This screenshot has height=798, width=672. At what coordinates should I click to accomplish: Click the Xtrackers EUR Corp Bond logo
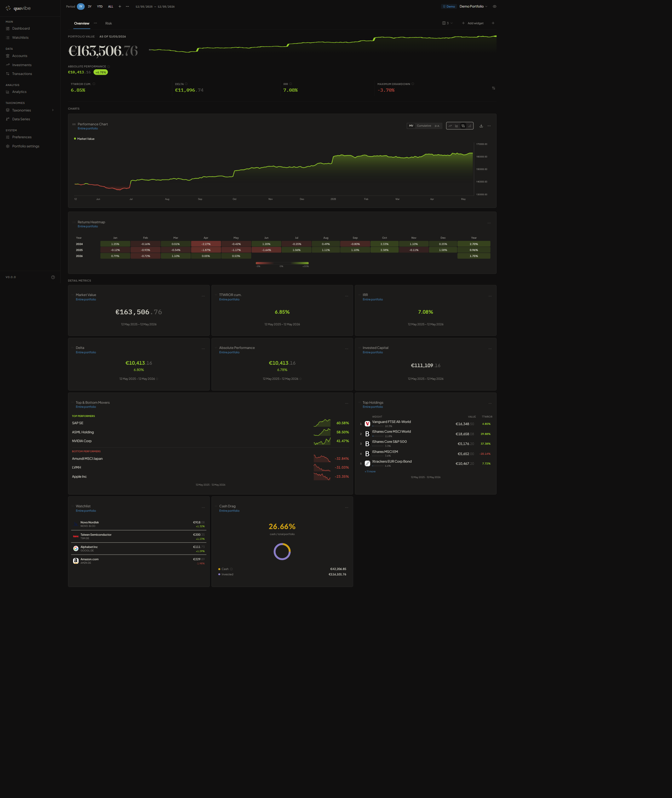(x=367, y=464)
